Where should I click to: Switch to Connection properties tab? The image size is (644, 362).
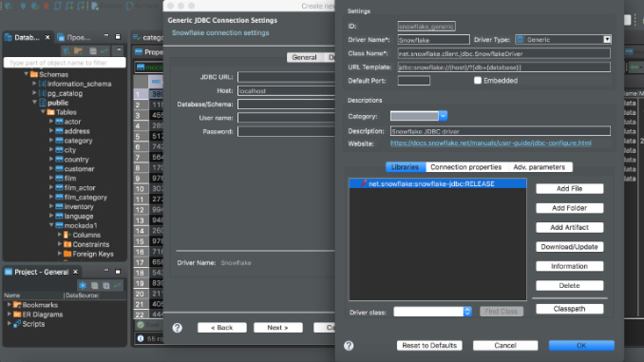(465, 167)
